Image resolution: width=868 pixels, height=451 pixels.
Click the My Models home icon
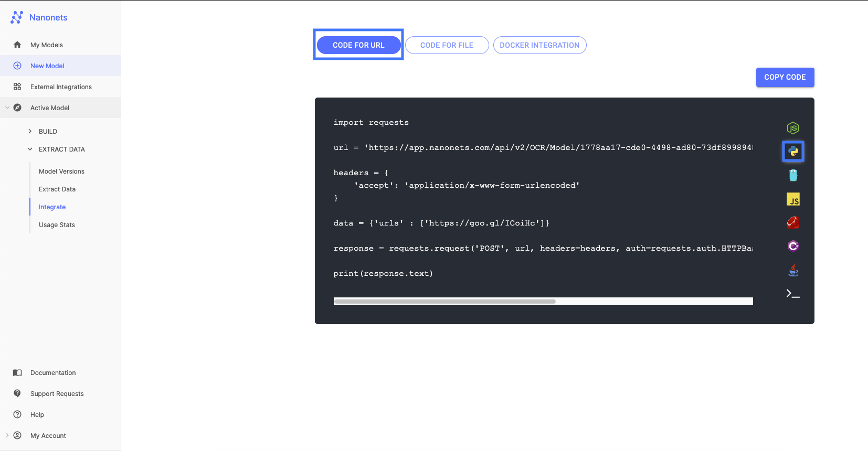(x=17, y=45)
